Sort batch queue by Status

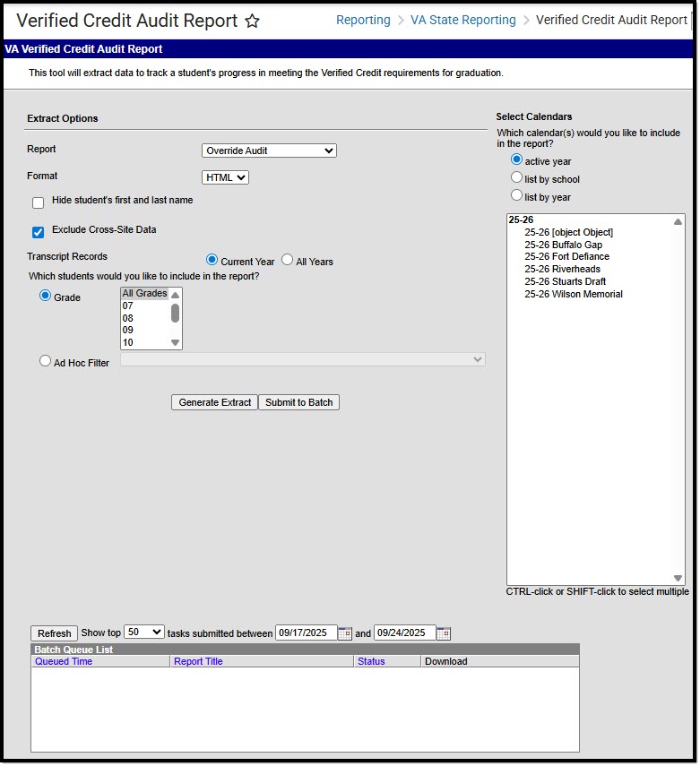[x=371, y=661]
